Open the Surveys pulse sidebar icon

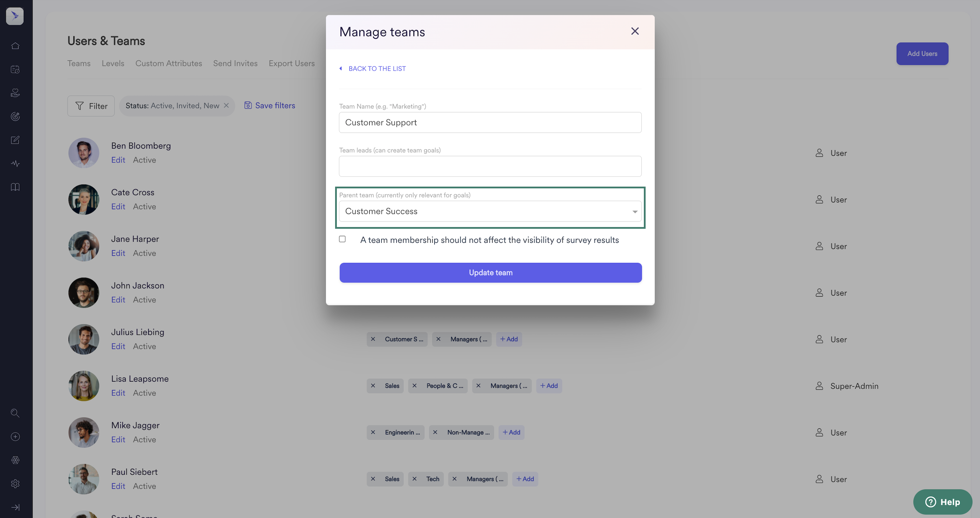pyautogui.click(x=15, y=164)
